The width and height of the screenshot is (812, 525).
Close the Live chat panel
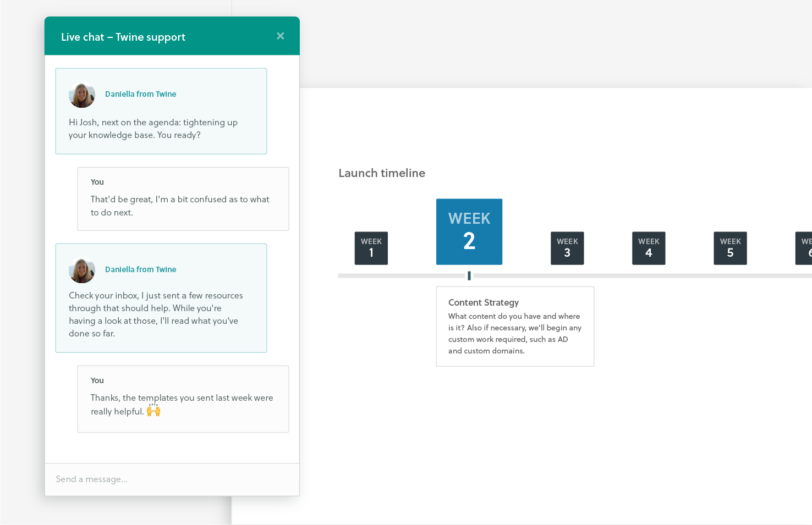click(281, 36)
